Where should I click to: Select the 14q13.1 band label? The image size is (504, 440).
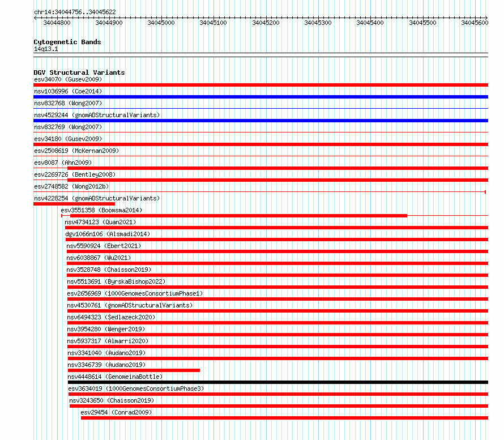tap(46, 49)
